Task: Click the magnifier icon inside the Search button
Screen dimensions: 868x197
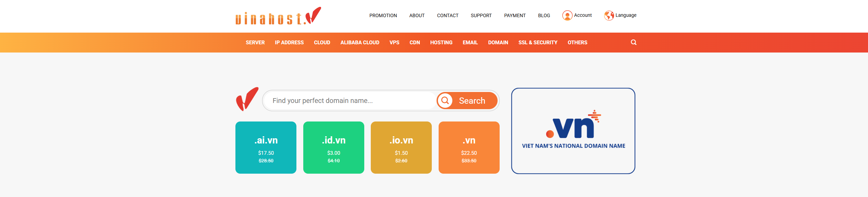Action: 445,101
